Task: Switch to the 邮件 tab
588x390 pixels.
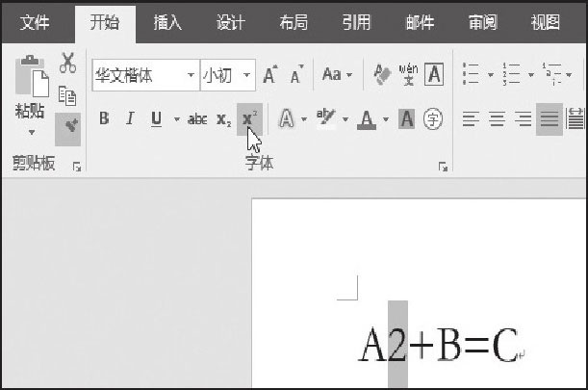Action: click(420, 22)
